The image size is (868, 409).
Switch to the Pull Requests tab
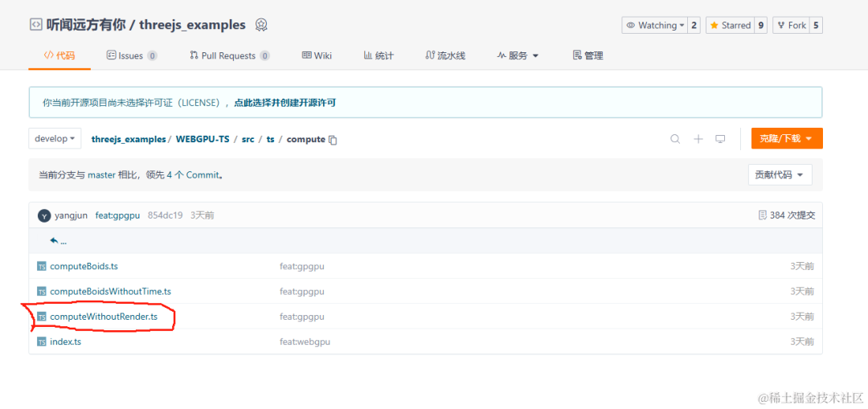click(229, 55)
